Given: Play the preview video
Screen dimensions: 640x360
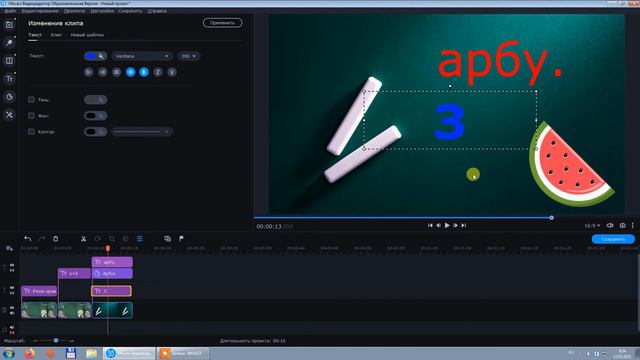Looking at the screenshot, I should pyautogui.click(x=447, y=225).
